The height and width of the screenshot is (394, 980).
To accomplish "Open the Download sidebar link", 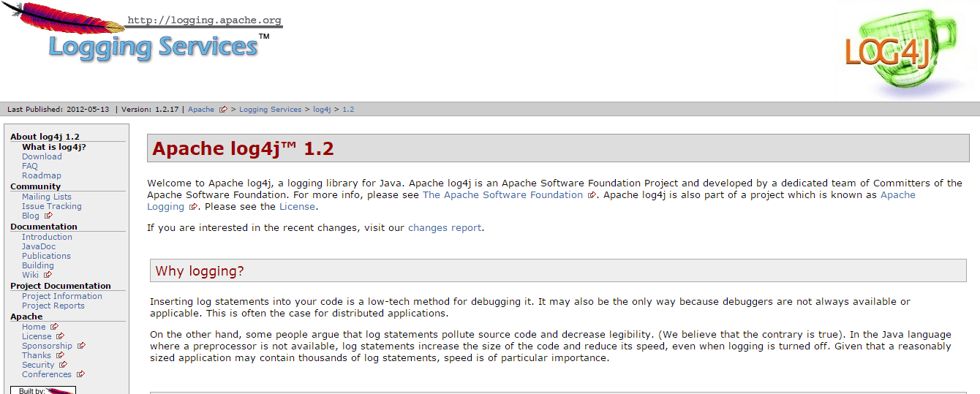I will pyautogui.click(x=42, y=156).
